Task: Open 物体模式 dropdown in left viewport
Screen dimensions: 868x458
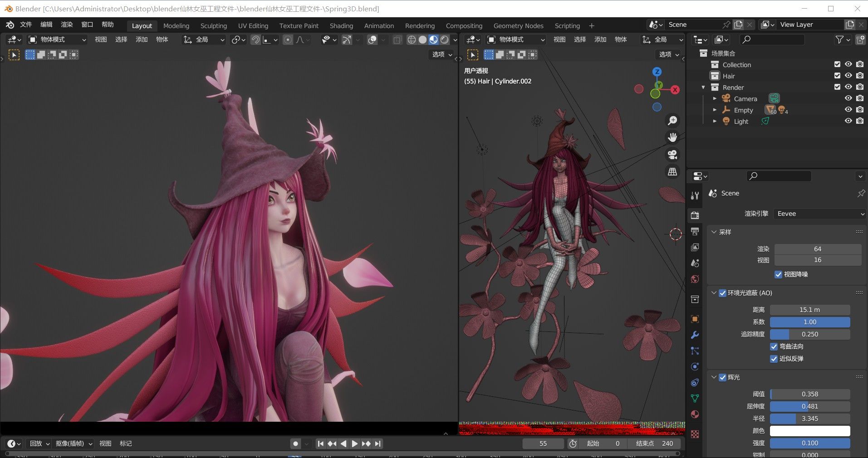Action: click(57, 40)
